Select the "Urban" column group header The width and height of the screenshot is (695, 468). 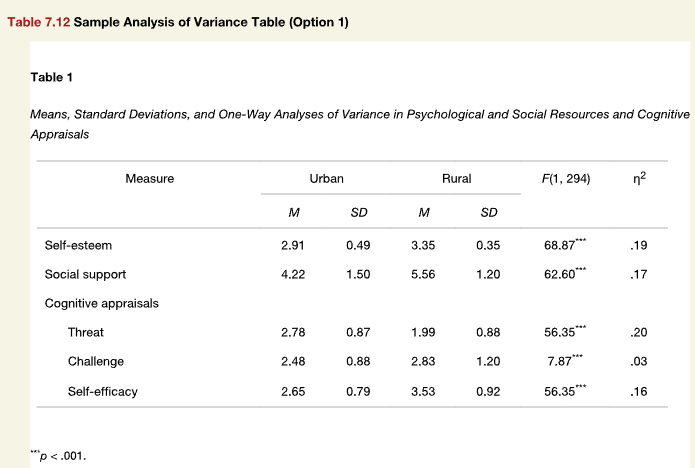326,179
